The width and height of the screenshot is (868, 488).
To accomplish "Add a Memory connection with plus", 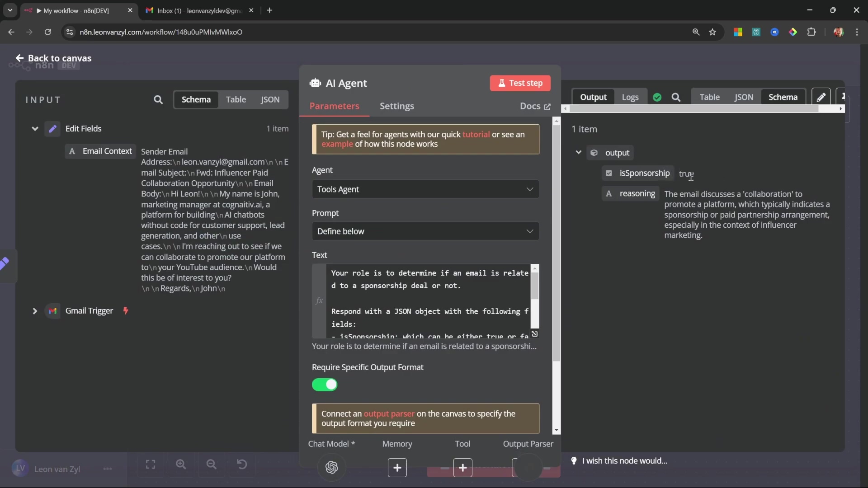I will [x=397, y=468].
